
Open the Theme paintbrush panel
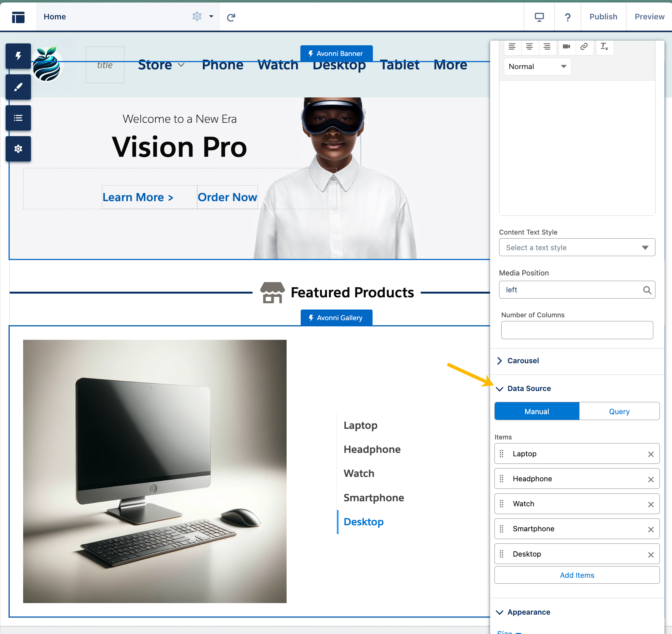tap(18, 87)
